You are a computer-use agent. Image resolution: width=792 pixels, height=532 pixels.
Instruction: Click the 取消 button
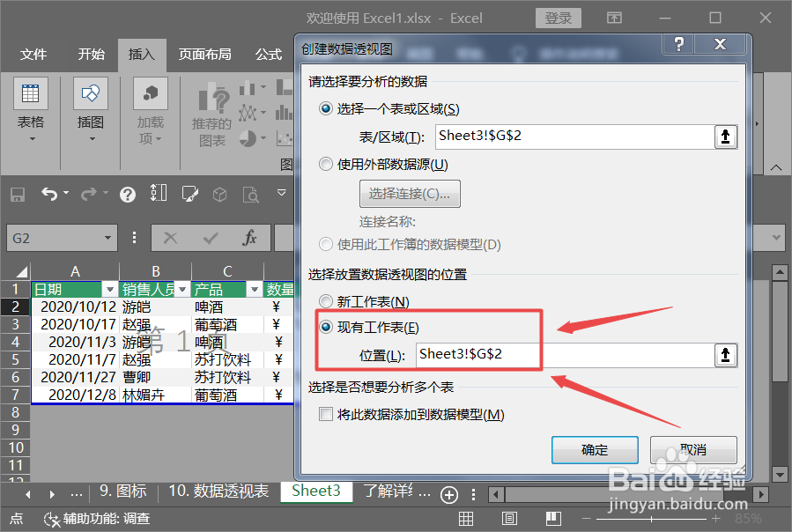pos(693,449)
